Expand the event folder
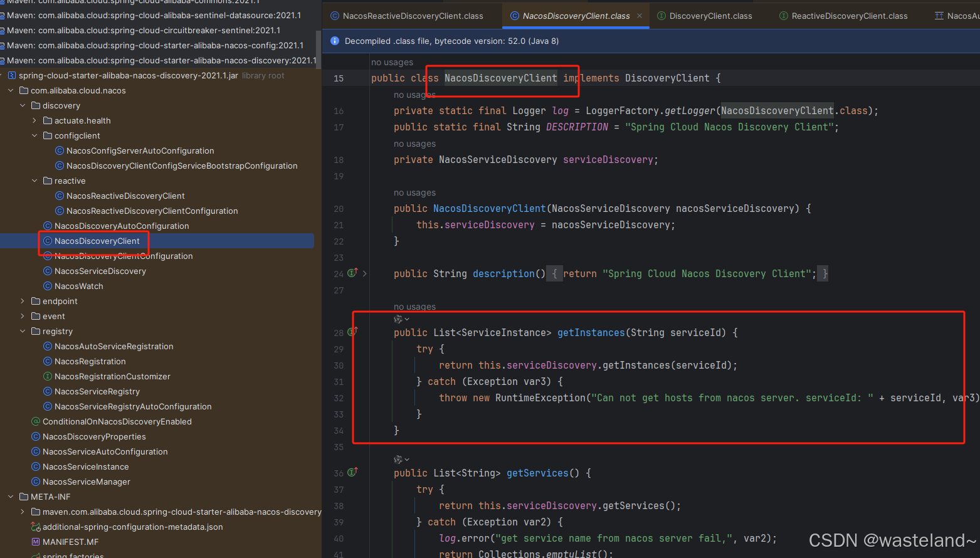The width and height of the screenshot is (980, 558). point(23,316)
